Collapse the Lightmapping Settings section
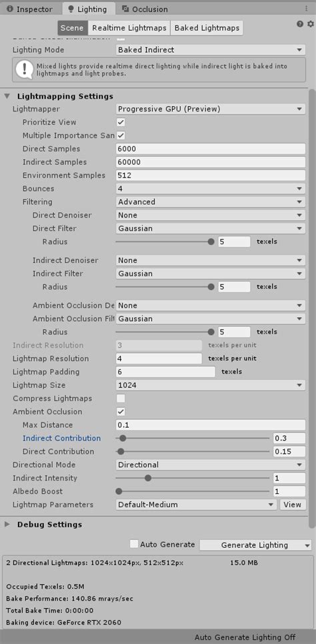Image resolution: width=316 pixels, height=644 pixels. coord(7,97)
